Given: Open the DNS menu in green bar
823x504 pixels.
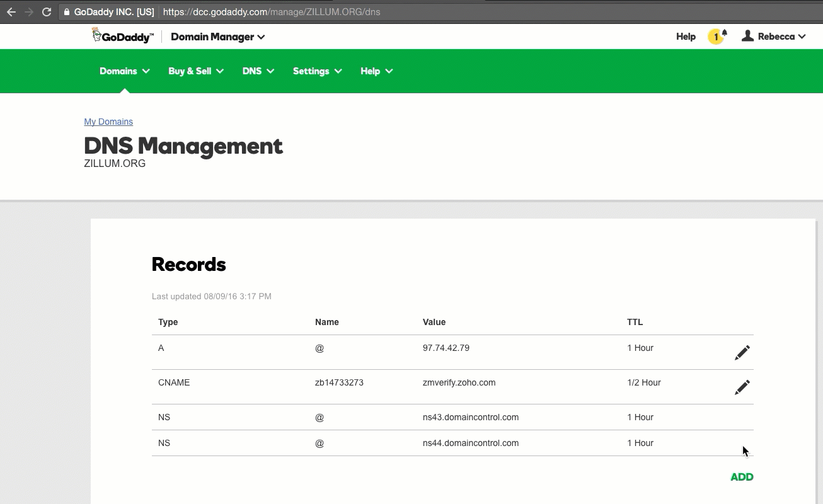Looking at the screenshot, I should [258, 71].
